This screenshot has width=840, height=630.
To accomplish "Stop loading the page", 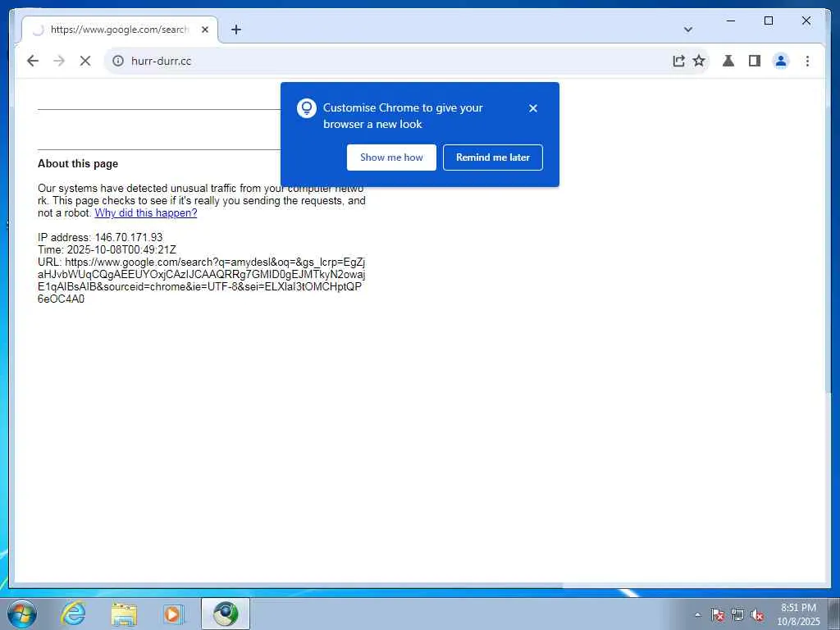I will (x=85, y=61).
